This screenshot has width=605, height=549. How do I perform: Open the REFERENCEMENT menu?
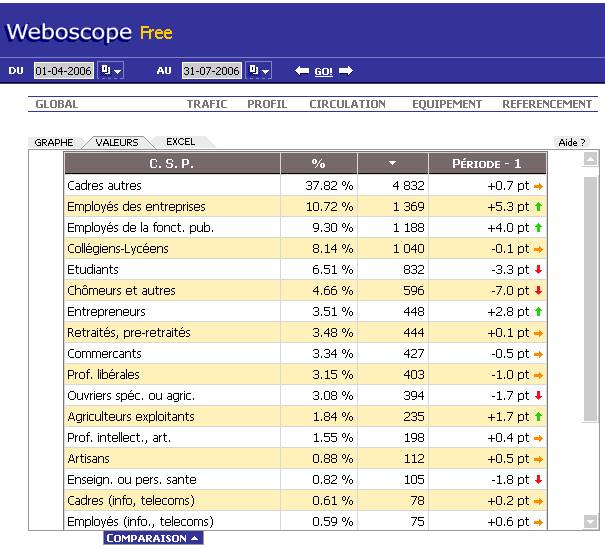(547, 104)
